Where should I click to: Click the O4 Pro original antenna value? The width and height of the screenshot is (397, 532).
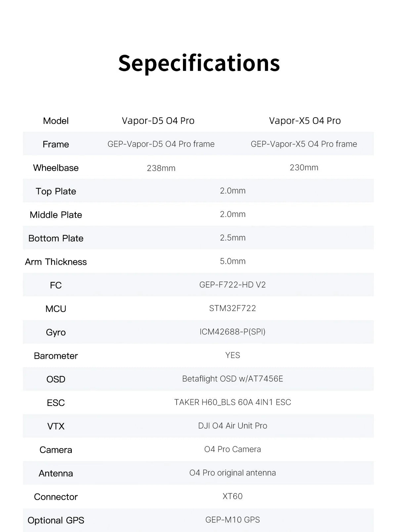coord(233,473)
